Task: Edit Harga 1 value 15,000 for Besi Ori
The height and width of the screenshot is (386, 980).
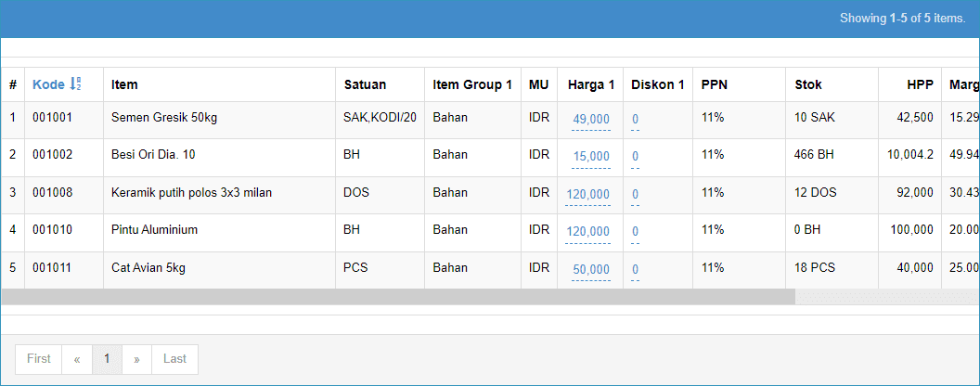Action: pos(590,157)
